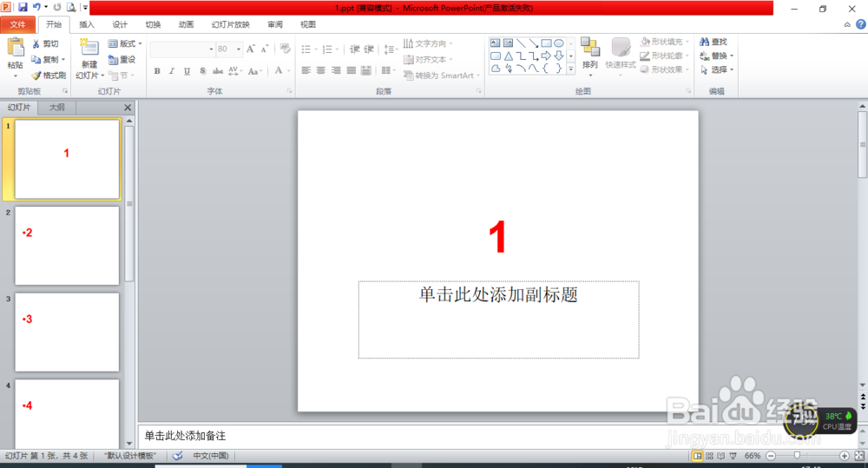Image resolution: width=868 pixels, height=468 pixels.
Task: Start slideshow from status bar icon
Action: (733, 456)
